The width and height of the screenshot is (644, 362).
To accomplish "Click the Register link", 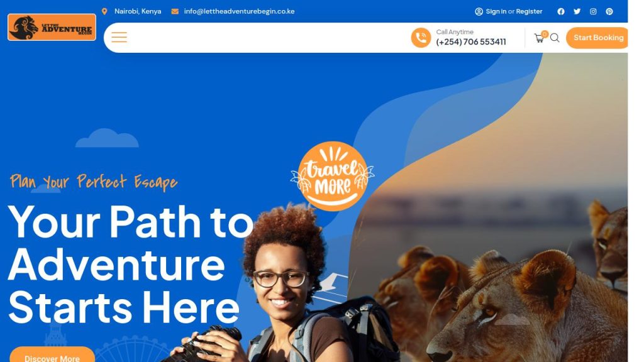I will tap(529, 11).
